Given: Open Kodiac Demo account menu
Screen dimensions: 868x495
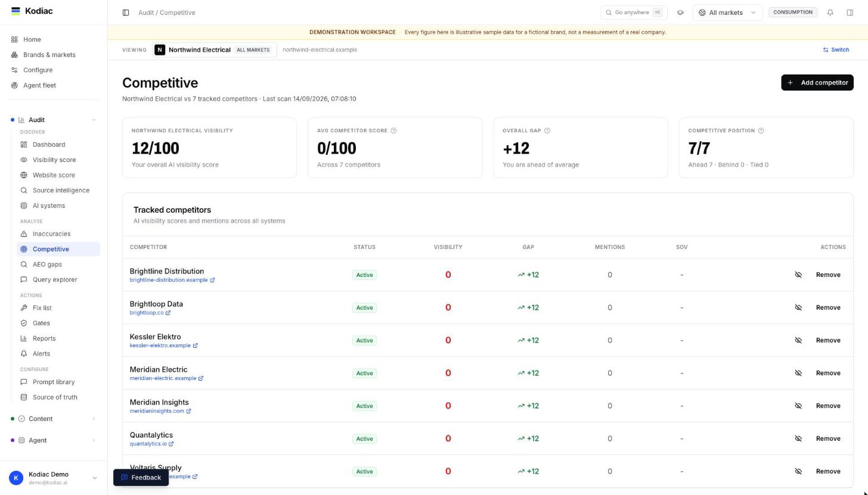Looking at the screenshot, I should (x=54, y=478).
